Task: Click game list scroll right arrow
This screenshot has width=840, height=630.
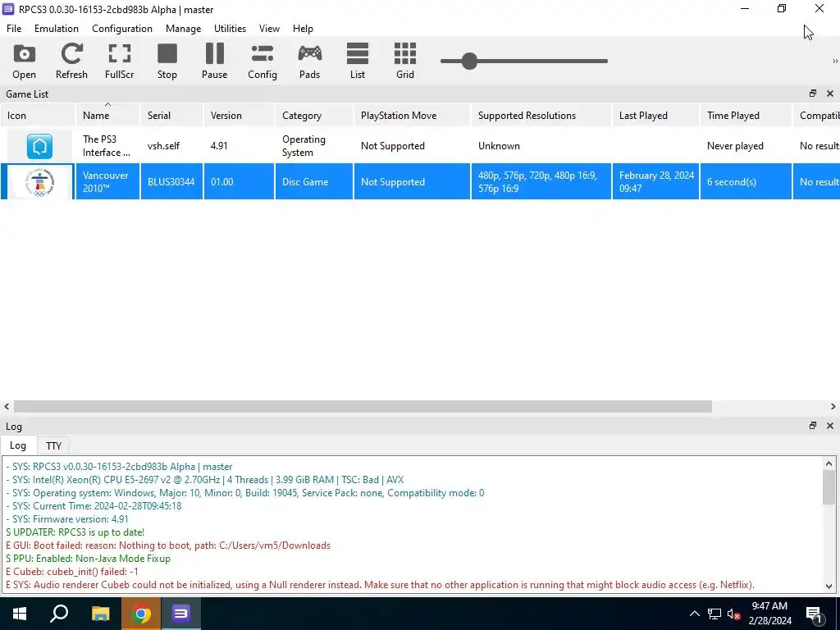Action: tap(833, 407)
